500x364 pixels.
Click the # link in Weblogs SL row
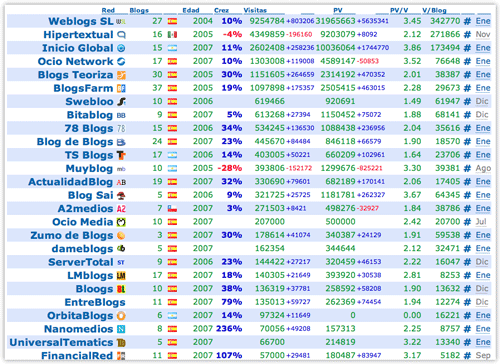467,21
